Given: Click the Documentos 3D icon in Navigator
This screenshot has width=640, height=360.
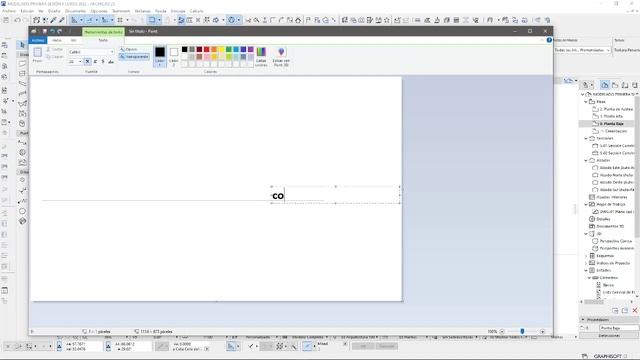Looking at the screenshot, I should [592, 226].
